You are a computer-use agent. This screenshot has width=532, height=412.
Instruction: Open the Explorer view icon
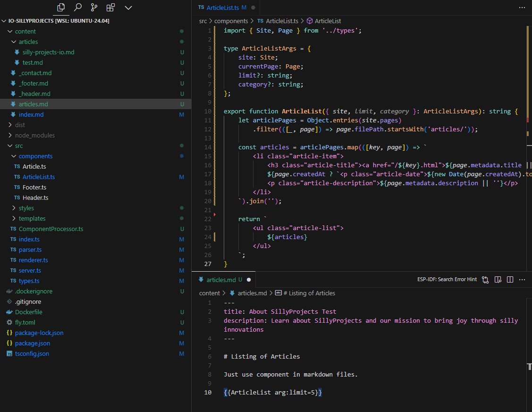(x=61, y=7)
